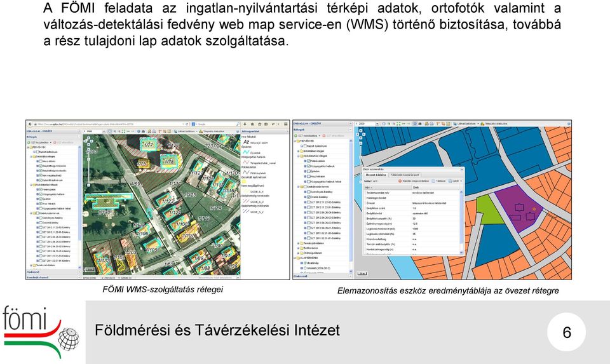
Task: Click full extent zoom icon, left map toolbar
Action: point(123,131)
